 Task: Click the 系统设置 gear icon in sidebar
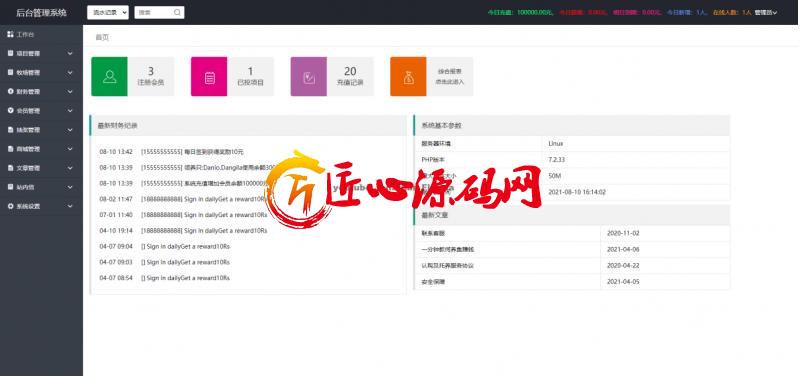[10, 206]
